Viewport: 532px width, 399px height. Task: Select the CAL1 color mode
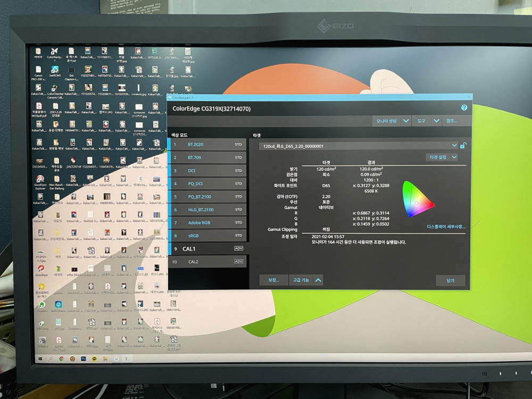pos(209,248)
